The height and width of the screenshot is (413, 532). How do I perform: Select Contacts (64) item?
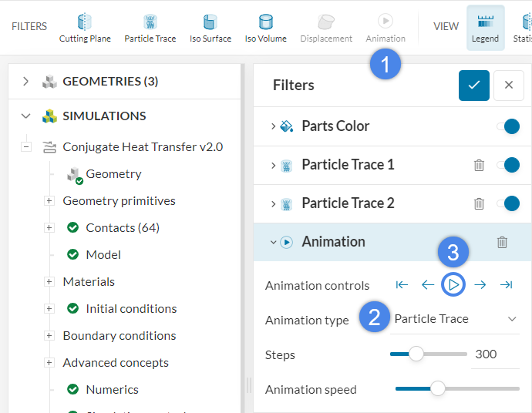pos(123,228)
